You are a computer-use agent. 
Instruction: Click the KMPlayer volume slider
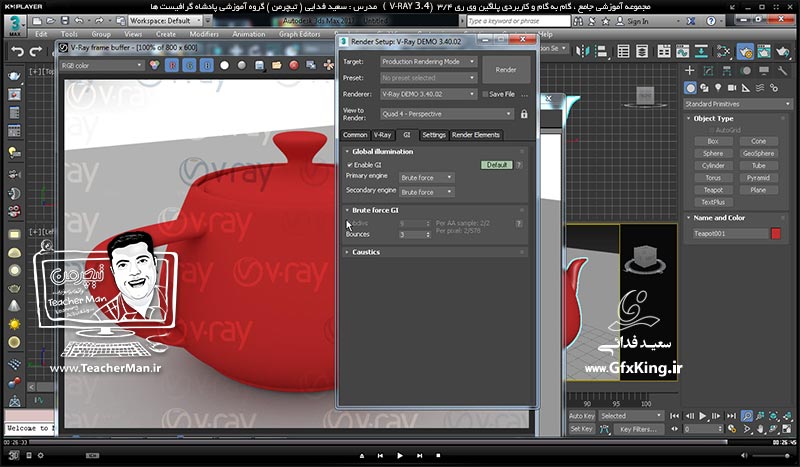(x=772, y=455)
